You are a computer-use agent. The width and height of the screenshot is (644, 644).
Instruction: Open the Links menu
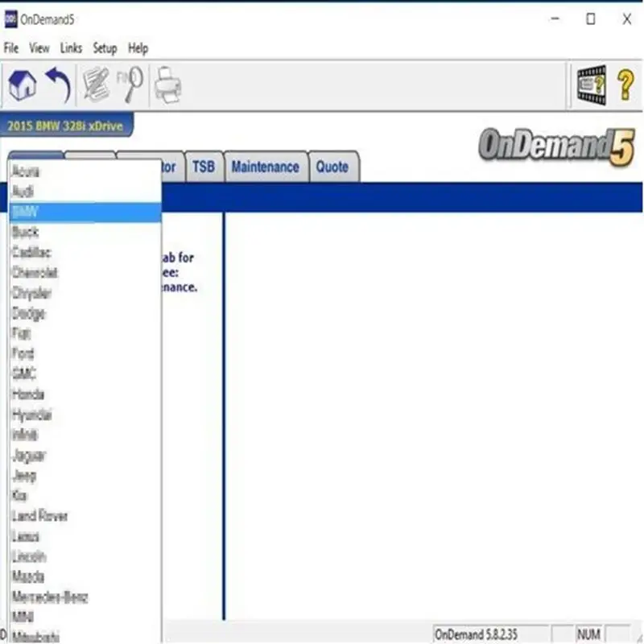pos(71,48)
